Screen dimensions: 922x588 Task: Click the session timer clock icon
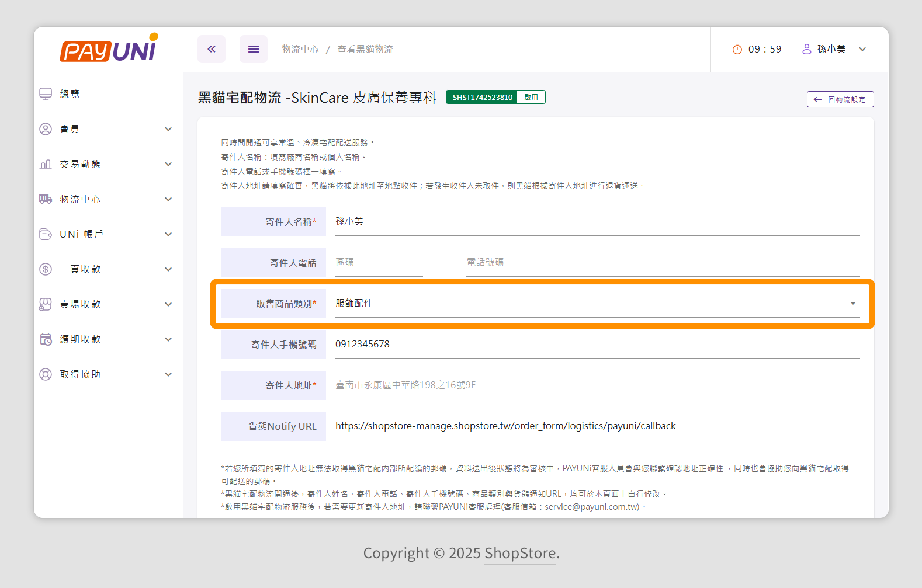click(x=737, y=49)
